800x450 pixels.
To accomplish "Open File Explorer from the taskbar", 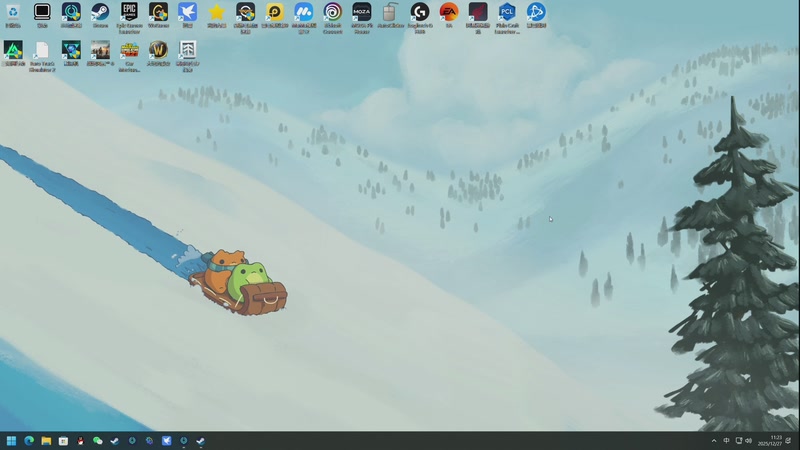I will pyautogui.click(x=46, y=441).
